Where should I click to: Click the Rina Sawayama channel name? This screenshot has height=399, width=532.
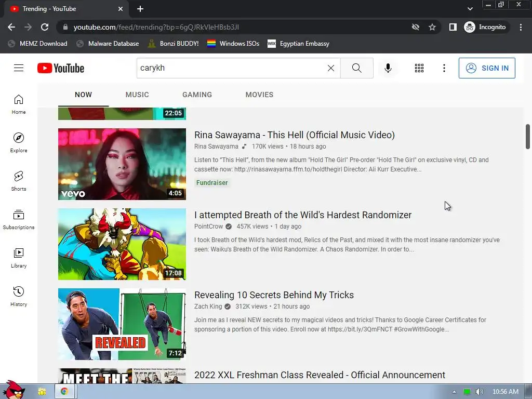pos(216,147)
